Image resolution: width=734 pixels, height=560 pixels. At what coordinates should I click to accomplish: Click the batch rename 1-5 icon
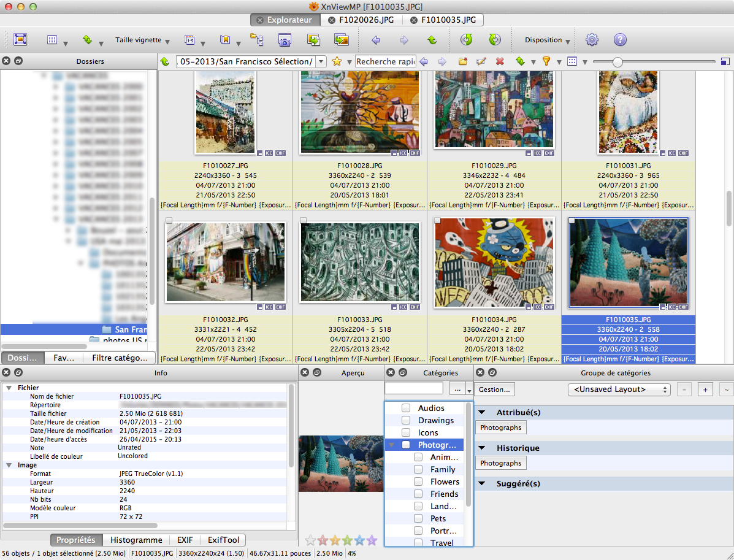point(189,40)
